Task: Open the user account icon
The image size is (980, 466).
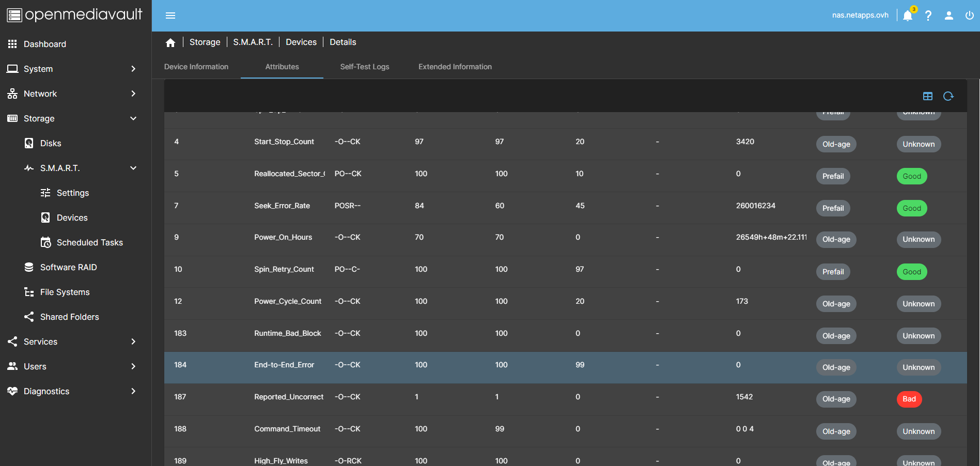Action: click(949, 15)
